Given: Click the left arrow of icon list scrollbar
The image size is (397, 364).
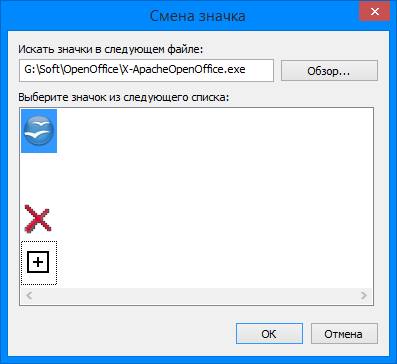Looking at the screenshot, I should pyautogui.click(x=29, y=295).
